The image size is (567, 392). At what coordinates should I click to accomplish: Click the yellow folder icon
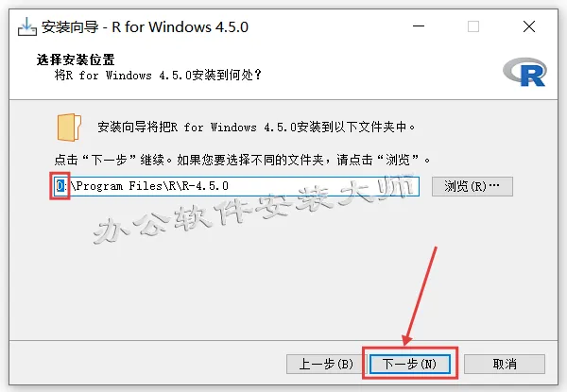click(69, 128)
